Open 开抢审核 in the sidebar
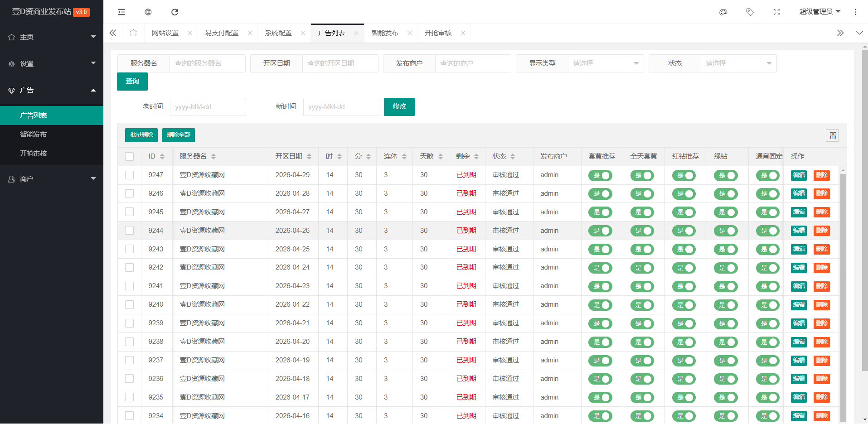Screen dimensions: 868x424 point(52,154)
